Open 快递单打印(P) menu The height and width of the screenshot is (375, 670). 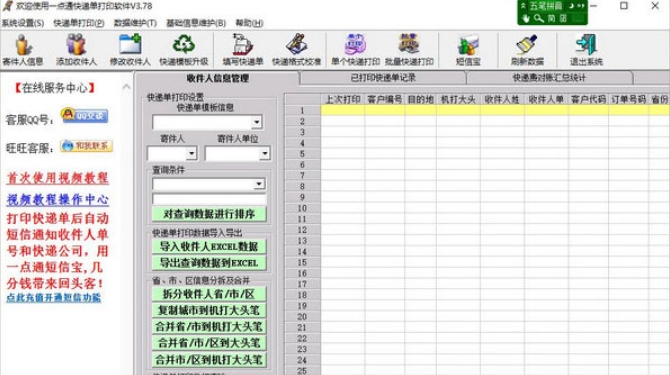pos(79,23)
